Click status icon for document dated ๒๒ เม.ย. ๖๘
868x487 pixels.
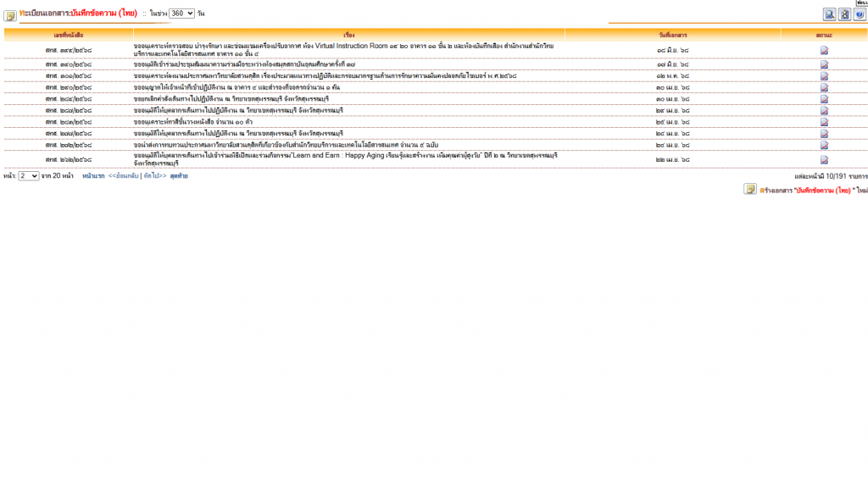tap(824, 159)
